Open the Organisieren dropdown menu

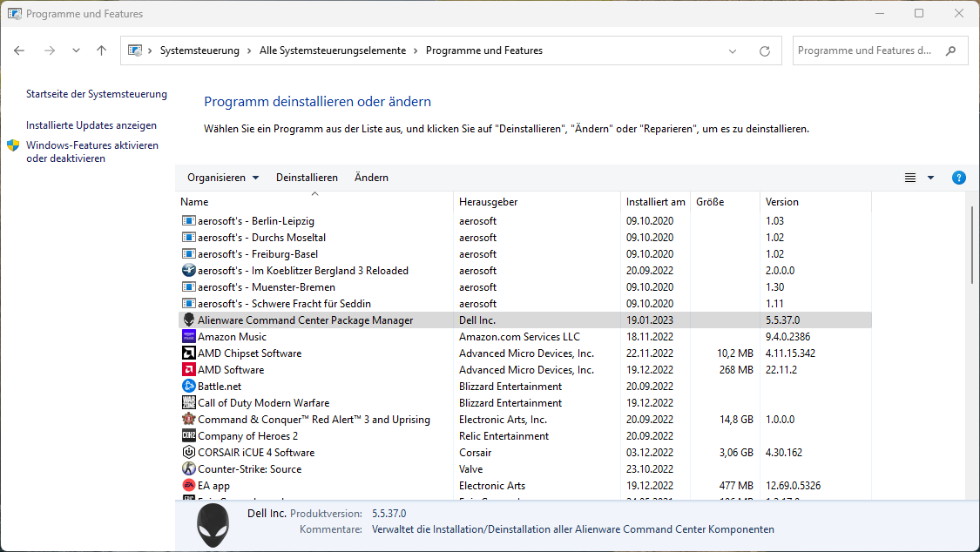coord(222,178)
